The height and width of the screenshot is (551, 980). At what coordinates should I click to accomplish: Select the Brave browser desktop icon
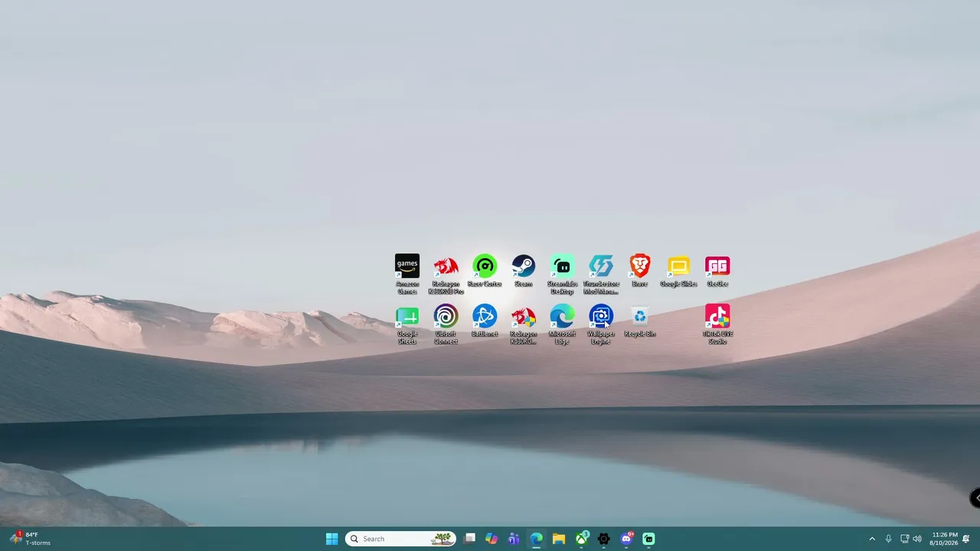[640, 271]
